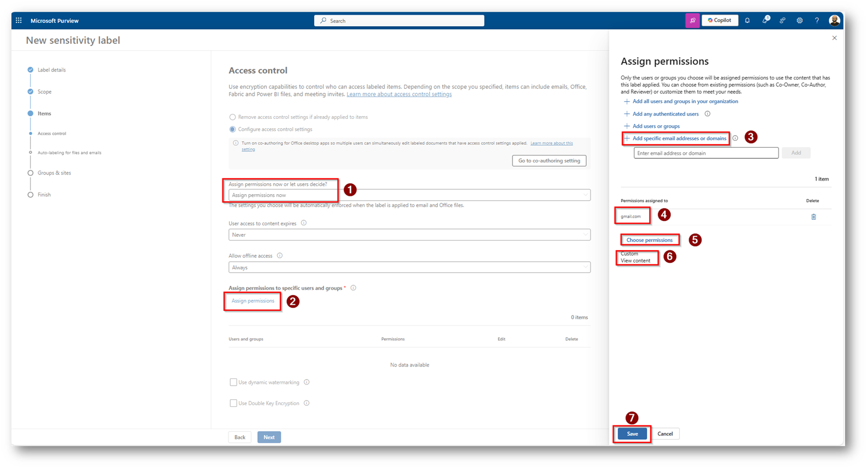Select Remove access control settings radio
868x469 pixels.
pyautogui.click(x=233, y=117)
